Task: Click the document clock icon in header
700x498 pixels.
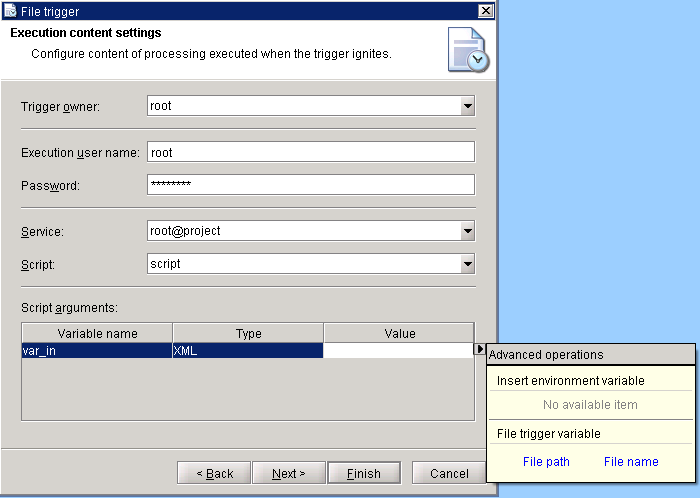Action: click(x=467, y=49)
